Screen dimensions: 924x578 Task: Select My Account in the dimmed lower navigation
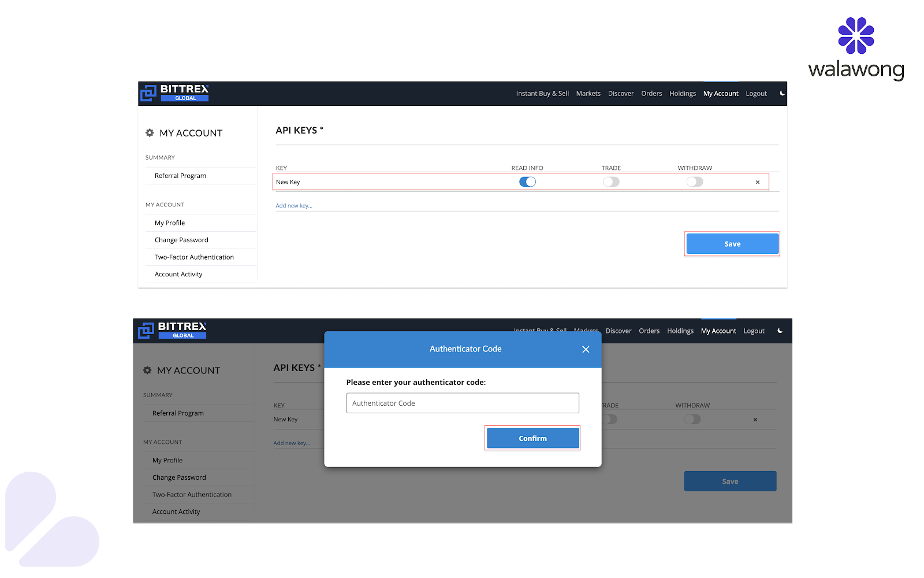click(x=718, y=331)
